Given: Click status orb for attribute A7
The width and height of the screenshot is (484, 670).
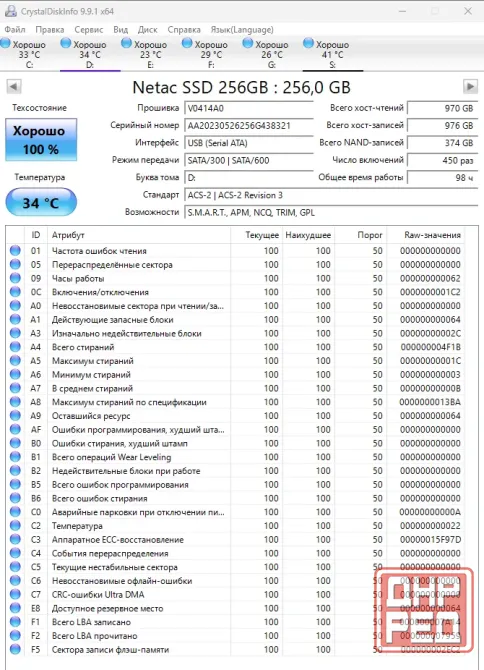Looking at the screenshot, I should (15, 388).
